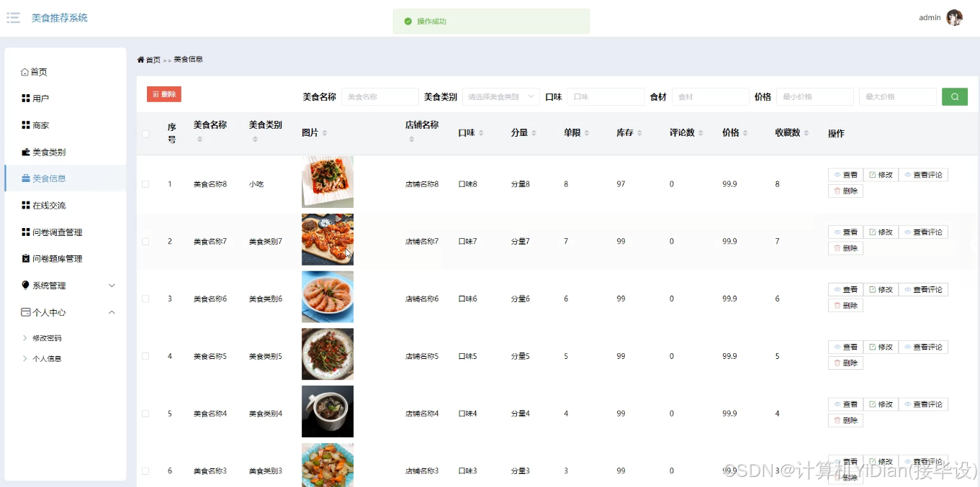Check the row for 美食名称5
The height and width of the screenshot is (487, 980).
tap(145, 356)
